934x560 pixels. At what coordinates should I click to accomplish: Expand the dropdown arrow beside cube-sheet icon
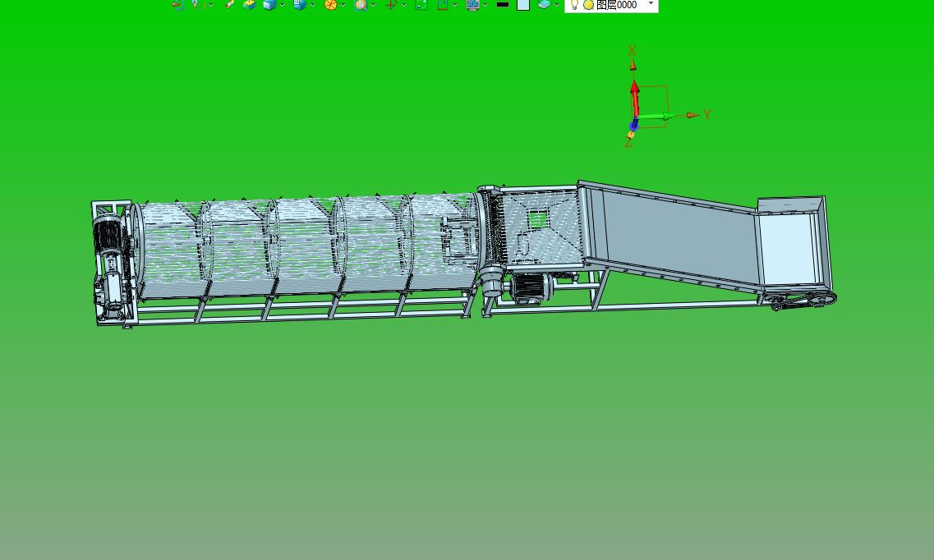click(313, 6)
